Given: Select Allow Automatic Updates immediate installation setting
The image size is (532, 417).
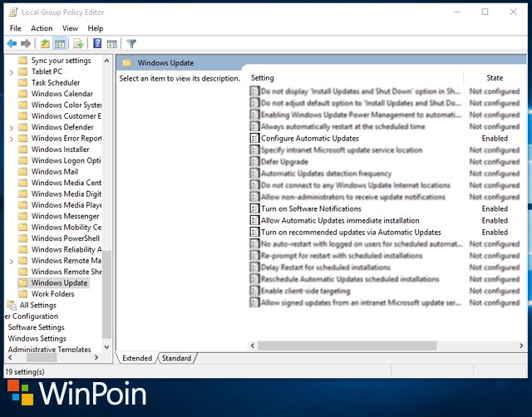Looking at the screenshot, I should click(x=340, y=220).
